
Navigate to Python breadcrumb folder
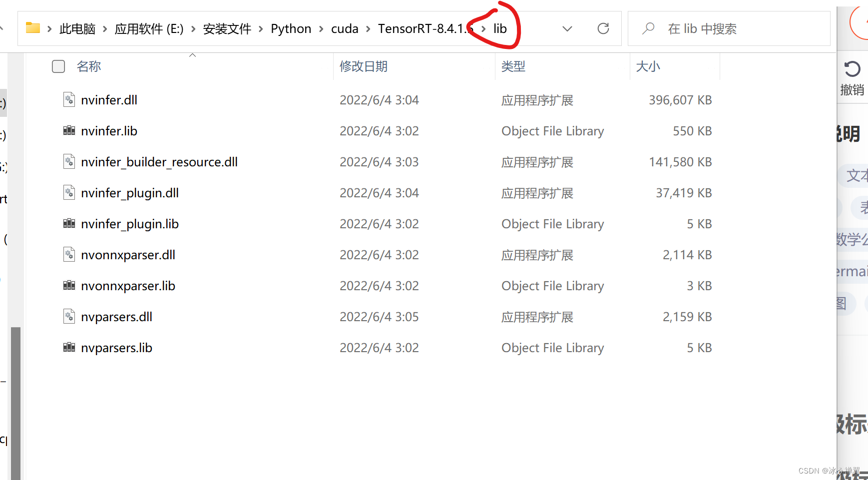pos(291,29)
